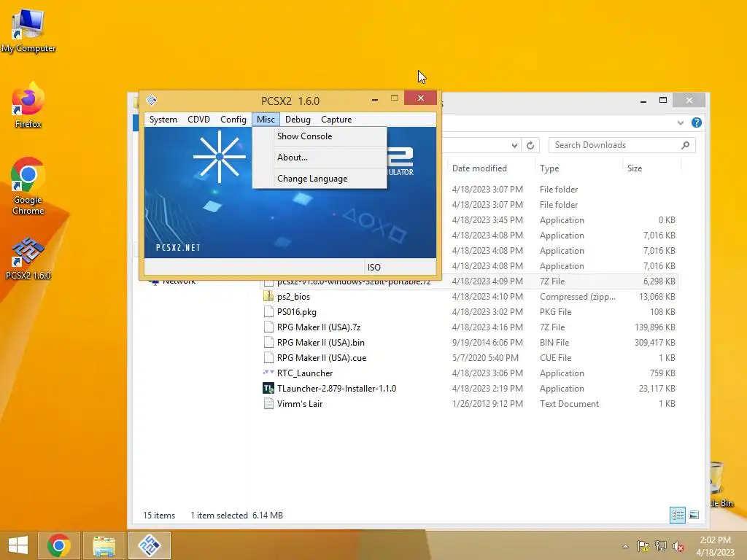Activate PCSX2 taskbar button

[149, 545]
